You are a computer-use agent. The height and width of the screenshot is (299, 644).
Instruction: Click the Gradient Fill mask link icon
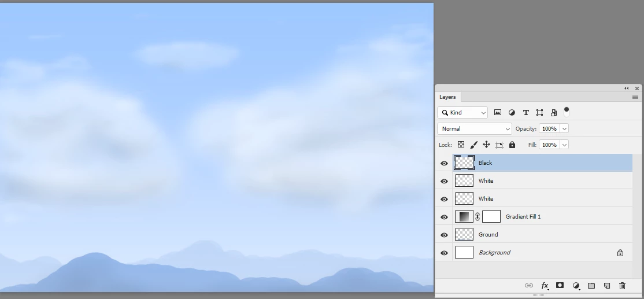pos(478,216)
